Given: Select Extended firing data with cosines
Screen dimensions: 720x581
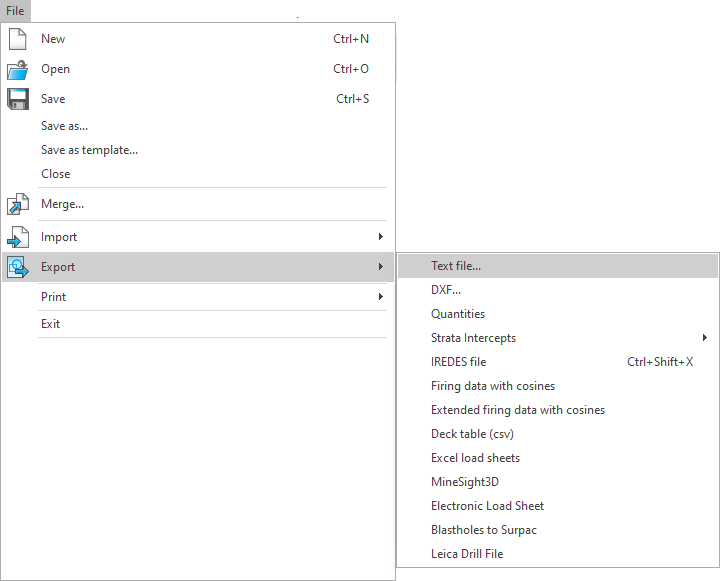Looking at the screenshot, I should 557,410.
